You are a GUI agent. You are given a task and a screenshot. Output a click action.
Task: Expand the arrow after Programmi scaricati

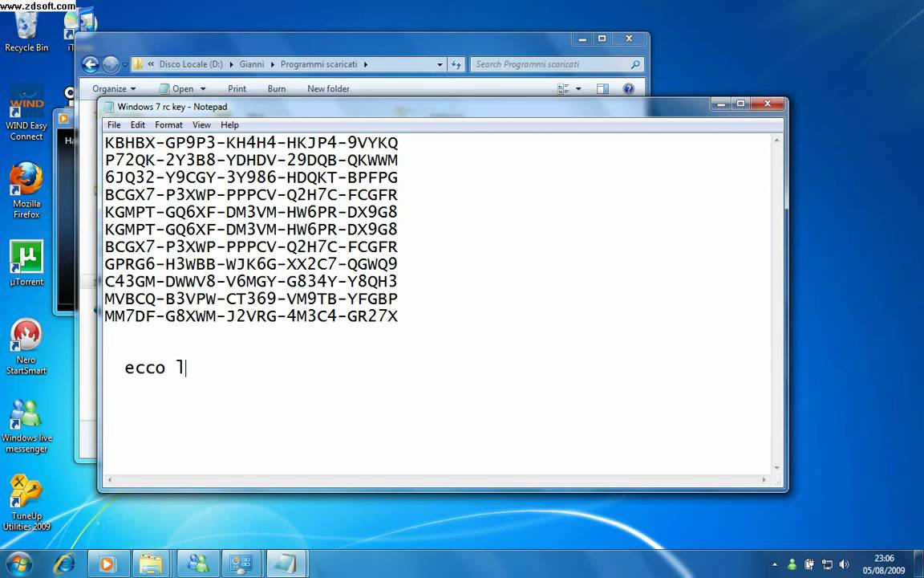click(366, 64)
